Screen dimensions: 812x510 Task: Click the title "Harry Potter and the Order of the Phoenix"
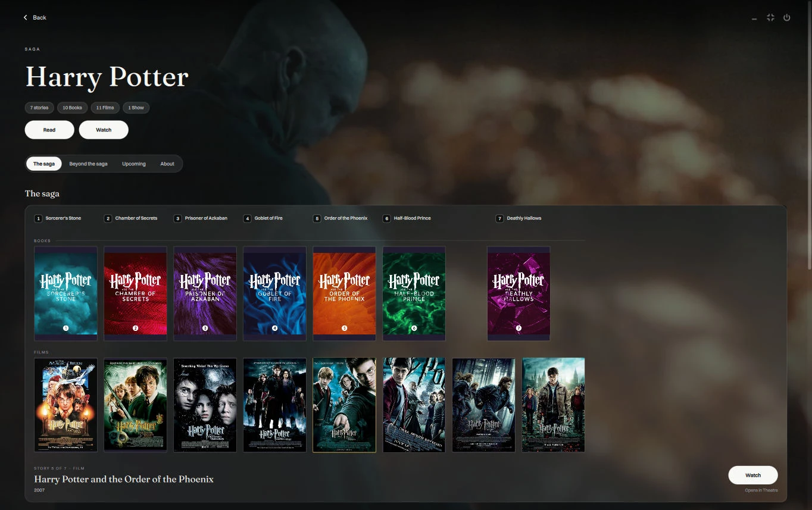124,479
